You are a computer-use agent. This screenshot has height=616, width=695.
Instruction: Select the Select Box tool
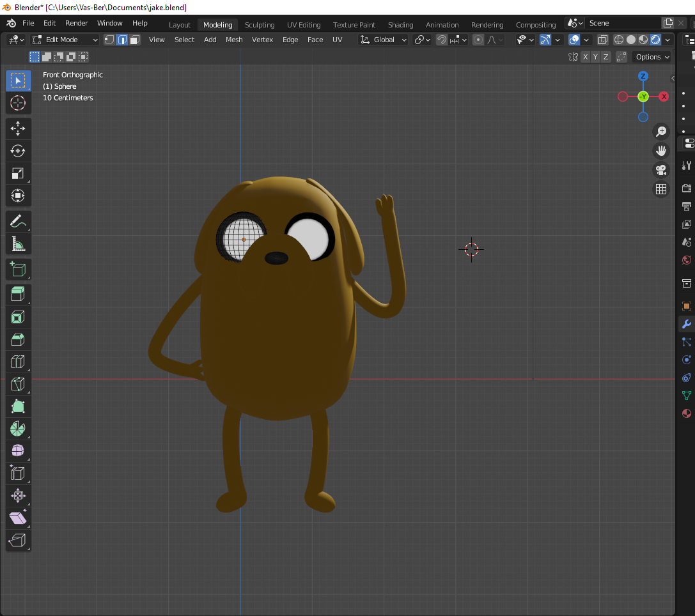click(x=18, y=81)
